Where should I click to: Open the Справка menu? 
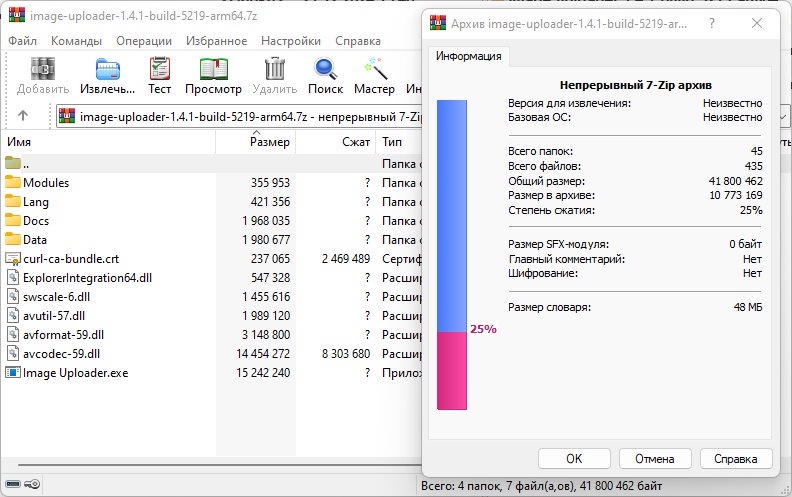(358, 41)
